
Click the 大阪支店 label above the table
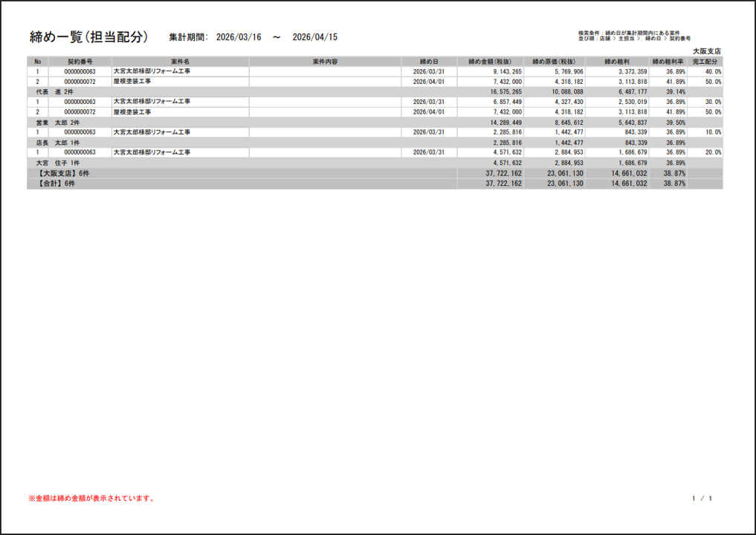click(x=706, y=51)
